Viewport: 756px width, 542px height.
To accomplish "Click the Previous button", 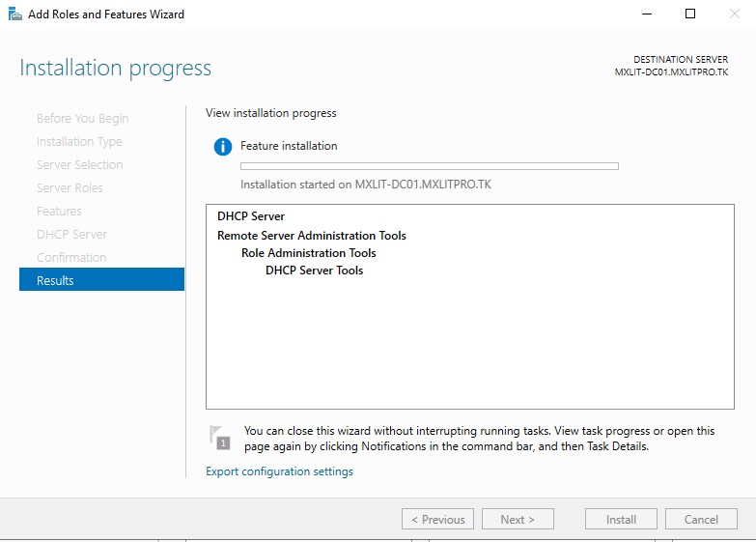I will pos(437,519).
